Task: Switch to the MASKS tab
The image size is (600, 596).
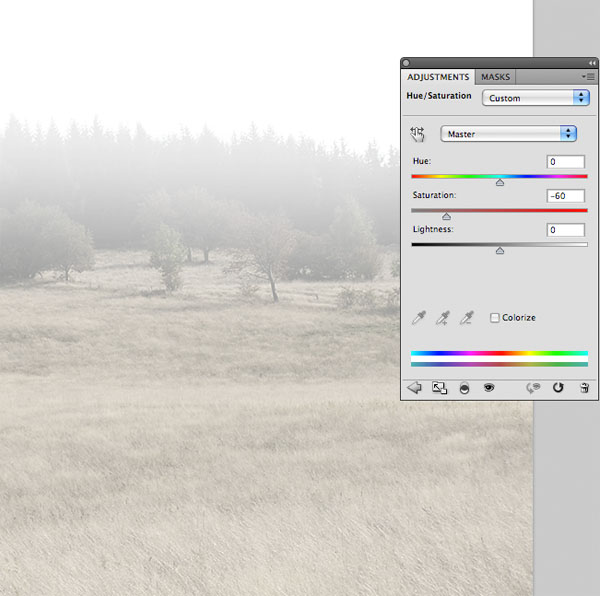Action: tap(496, 77)
